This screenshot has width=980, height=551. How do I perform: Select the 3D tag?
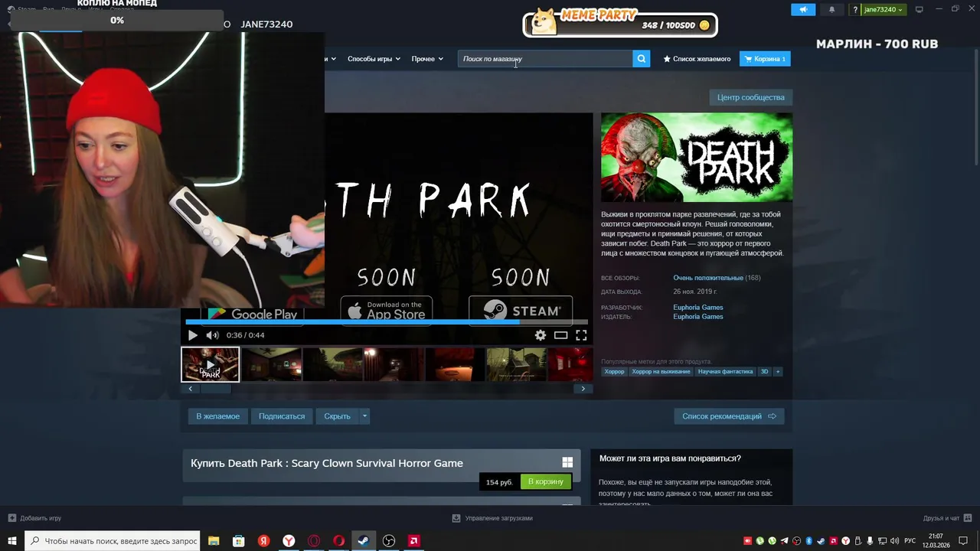(764, 372)
